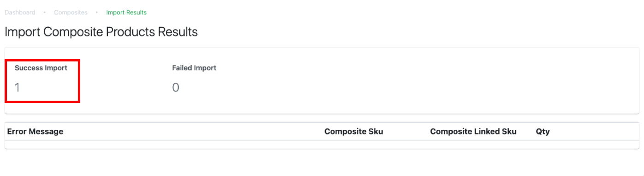Sort by the Error Message column header

[35, 132]
